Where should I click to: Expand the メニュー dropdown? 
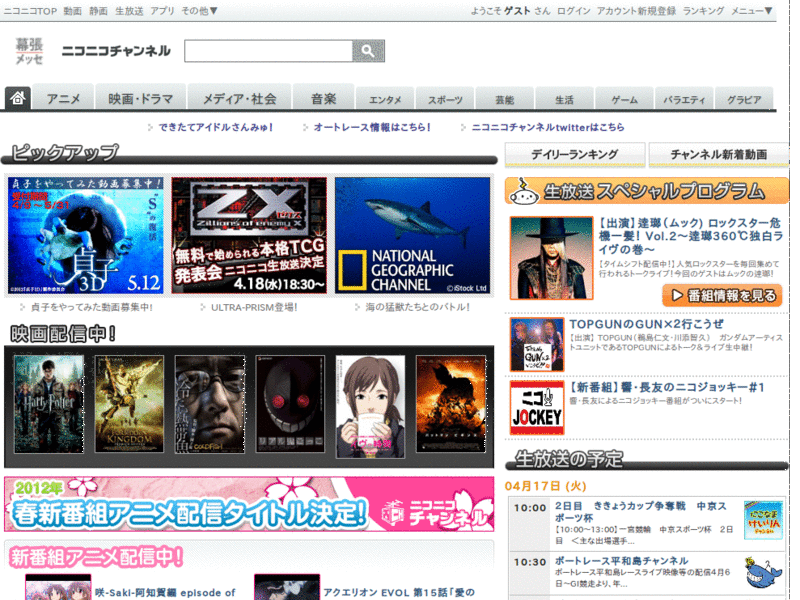(752, 11)
